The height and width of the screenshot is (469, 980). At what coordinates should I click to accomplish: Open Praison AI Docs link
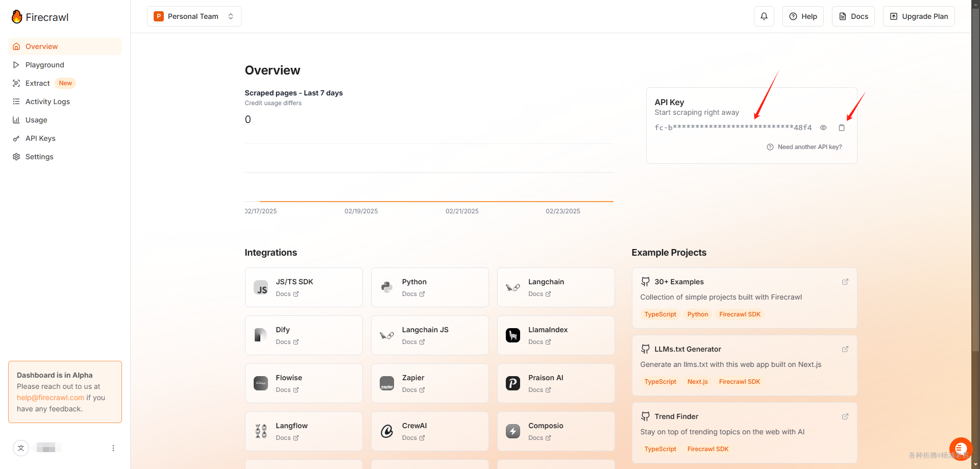point(540,390)
